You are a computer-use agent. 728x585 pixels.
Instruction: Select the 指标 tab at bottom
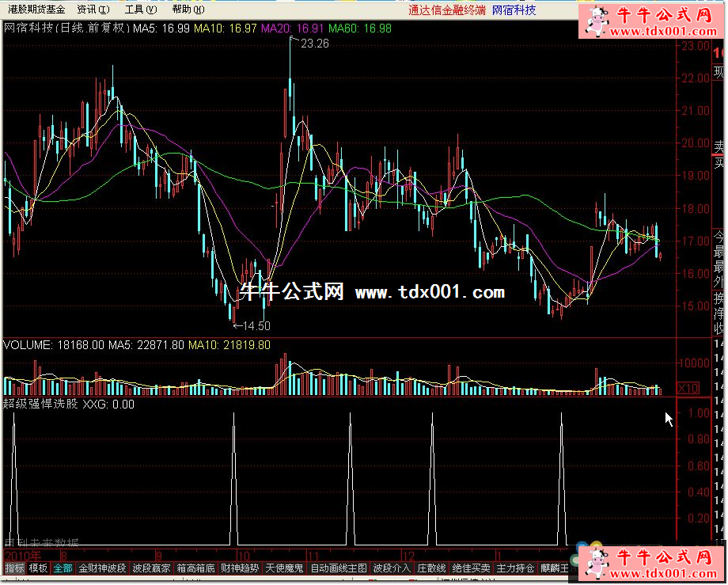tap(14, 568)
